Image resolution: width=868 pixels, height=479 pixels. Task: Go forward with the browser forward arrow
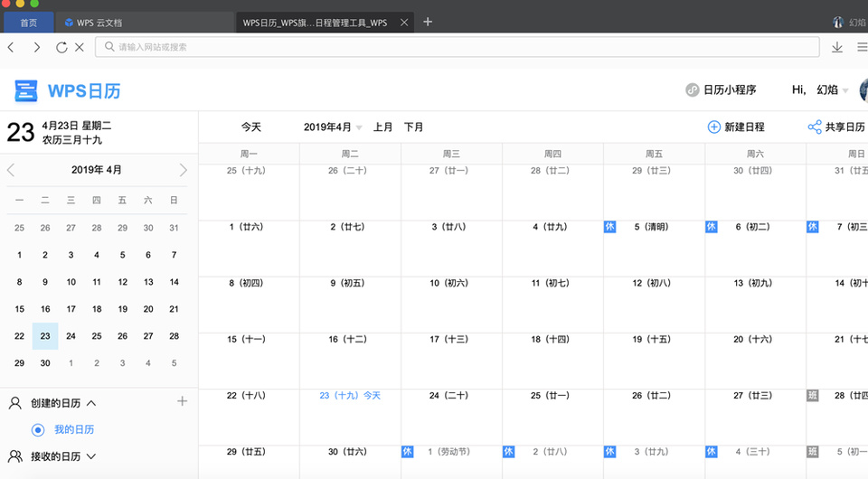(x=36, y=48)
